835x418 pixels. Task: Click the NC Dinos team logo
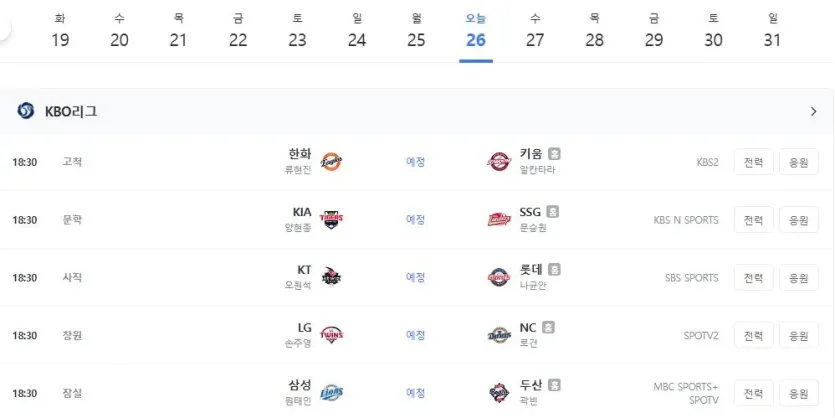click(x=499, y=335)
